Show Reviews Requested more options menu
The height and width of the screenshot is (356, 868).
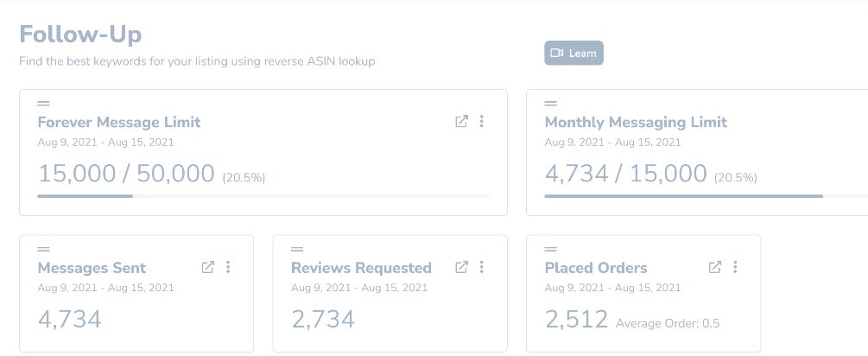(x=482, y=267)
